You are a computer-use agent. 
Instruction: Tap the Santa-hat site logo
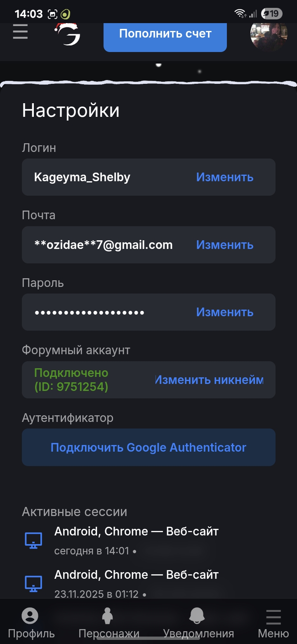[68, 34]
